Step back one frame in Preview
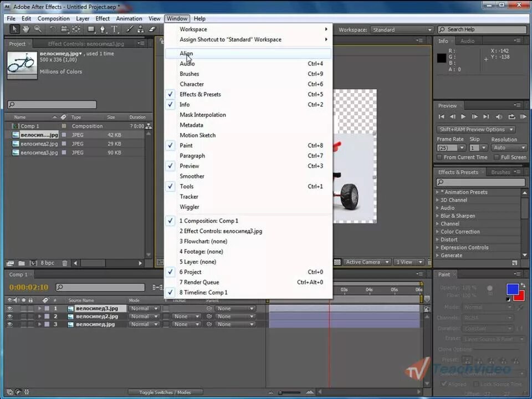This screenshot has width=532, height=399. click(453, 117)
